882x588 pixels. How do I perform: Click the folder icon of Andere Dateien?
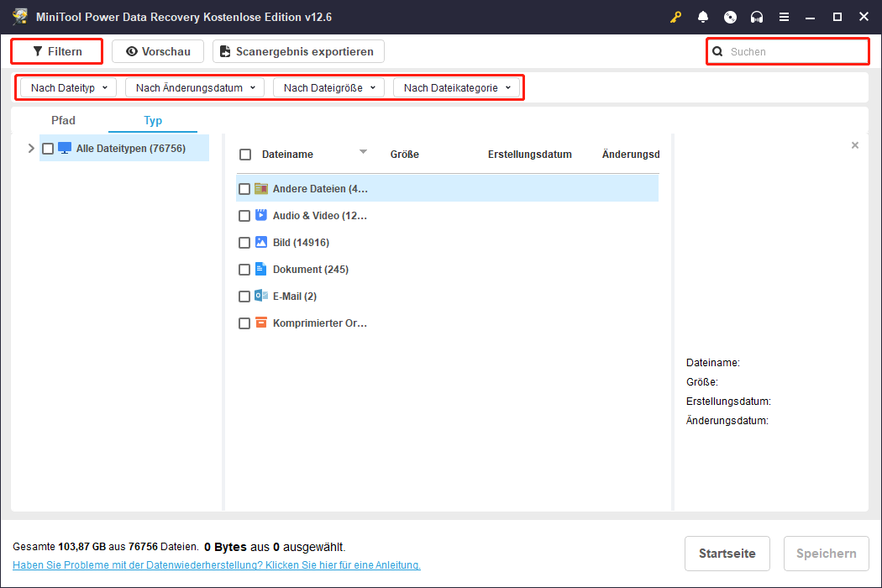click(x=261, y=188)
